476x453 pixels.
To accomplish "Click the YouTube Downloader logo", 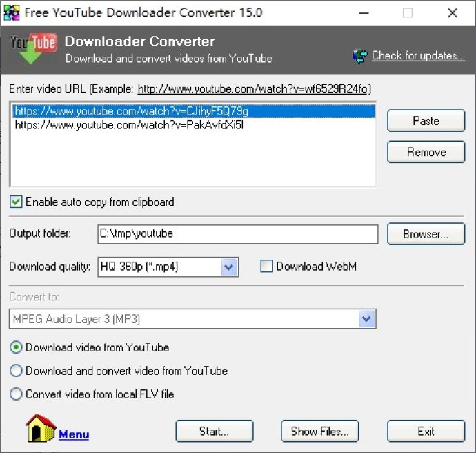I will tap(33, 48).
